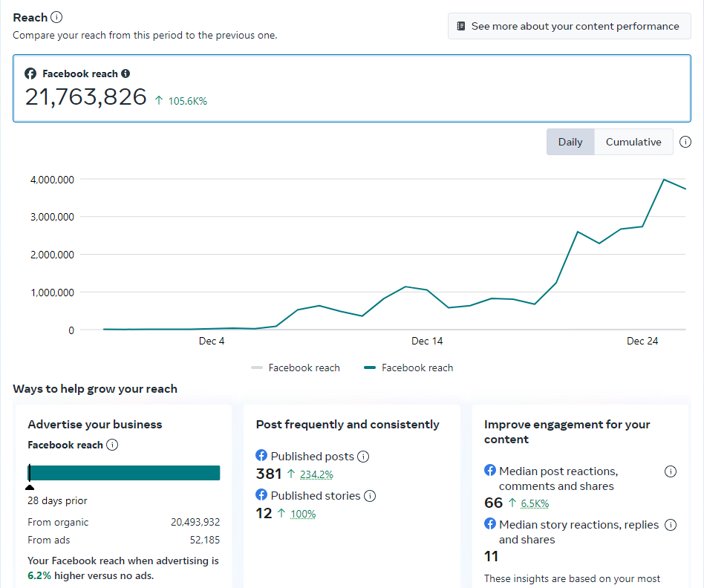Click info icon next to Published stories
This screenshot has width=704, height=588.
click(370, 496)
